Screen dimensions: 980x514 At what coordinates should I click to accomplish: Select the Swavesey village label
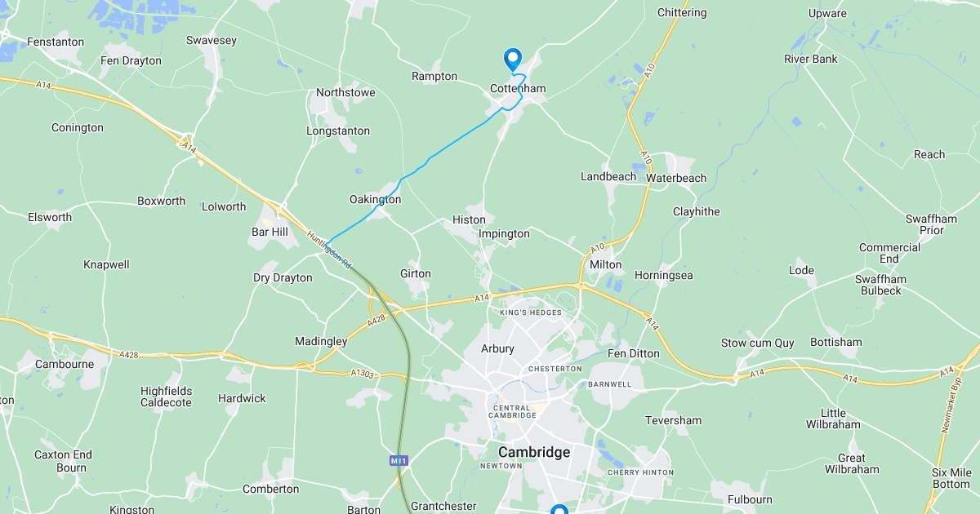coord(211,40)
